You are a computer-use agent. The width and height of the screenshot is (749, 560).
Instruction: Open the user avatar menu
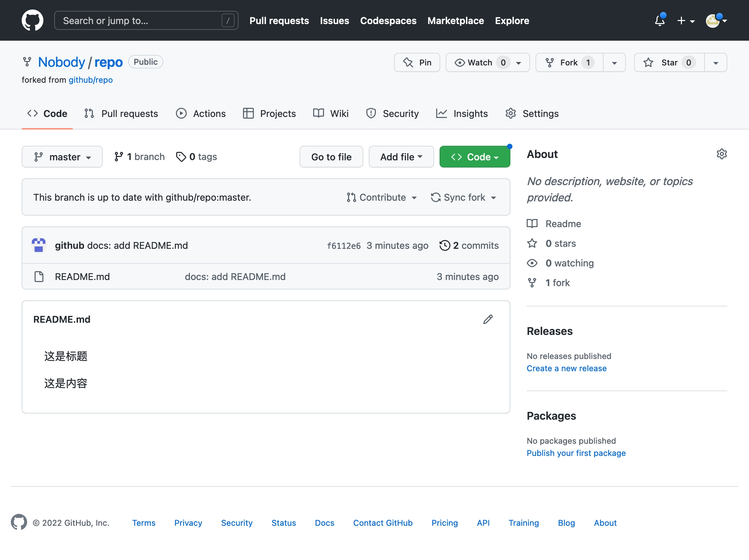[716, 21]
